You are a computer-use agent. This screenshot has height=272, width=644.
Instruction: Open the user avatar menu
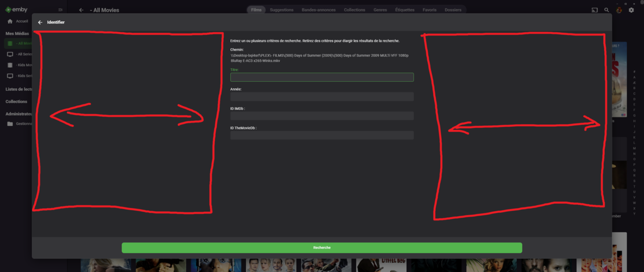coord(619,10)
